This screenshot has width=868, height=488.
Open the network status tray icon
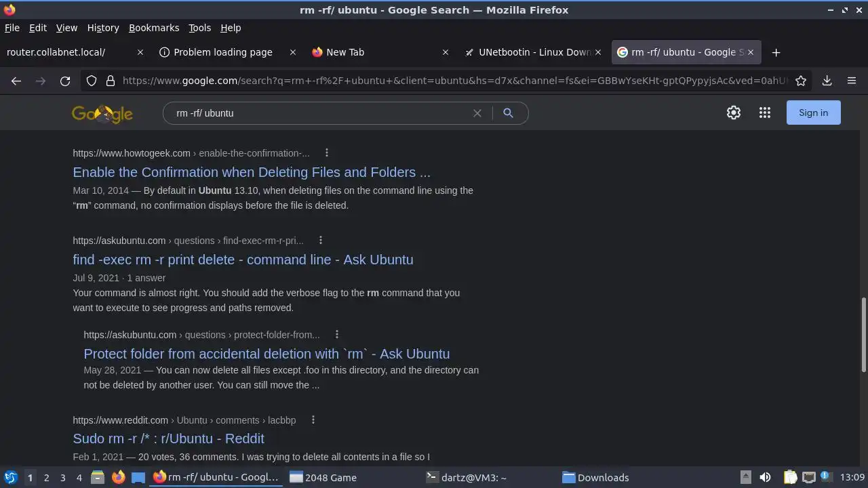[808, 478]
